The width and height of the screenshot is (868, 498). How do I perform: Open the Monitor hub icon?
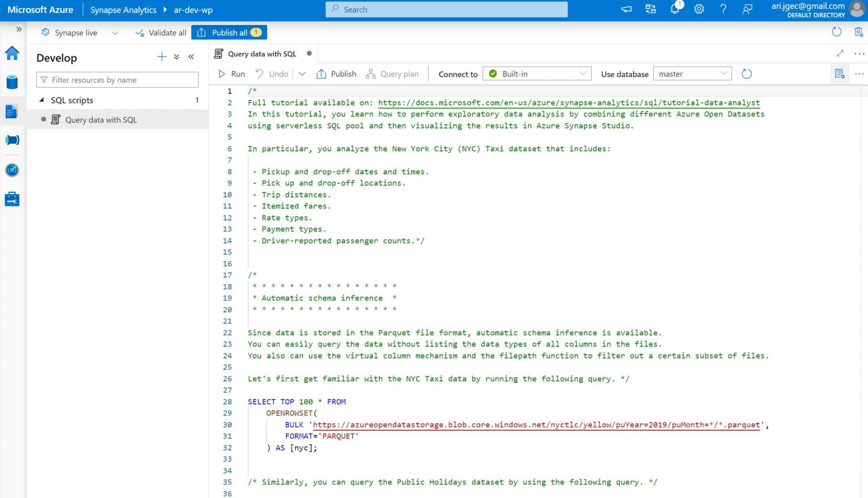[x=12, y=170]
